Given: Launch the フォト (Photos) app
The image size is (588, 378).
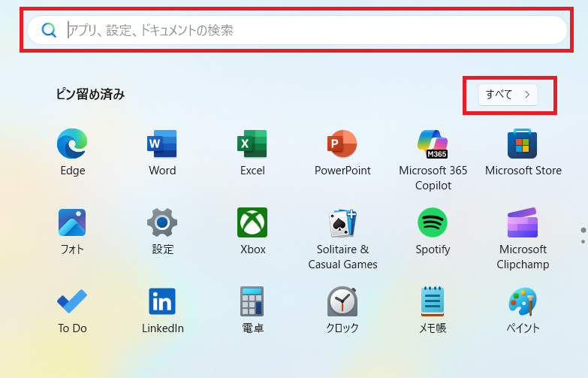Looking at the screenshot, I should (x=72, y=222).
